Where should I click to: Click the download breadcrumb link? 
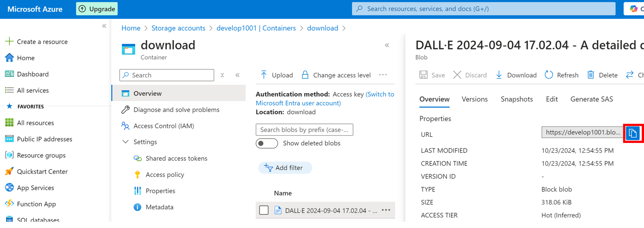323,28
